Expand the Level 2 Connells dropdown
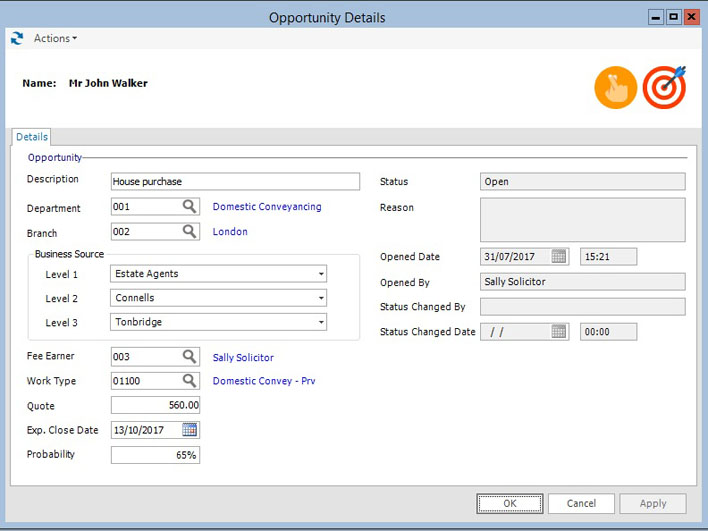The width and height of the screenshot is (708, 531). coord(321,298)
